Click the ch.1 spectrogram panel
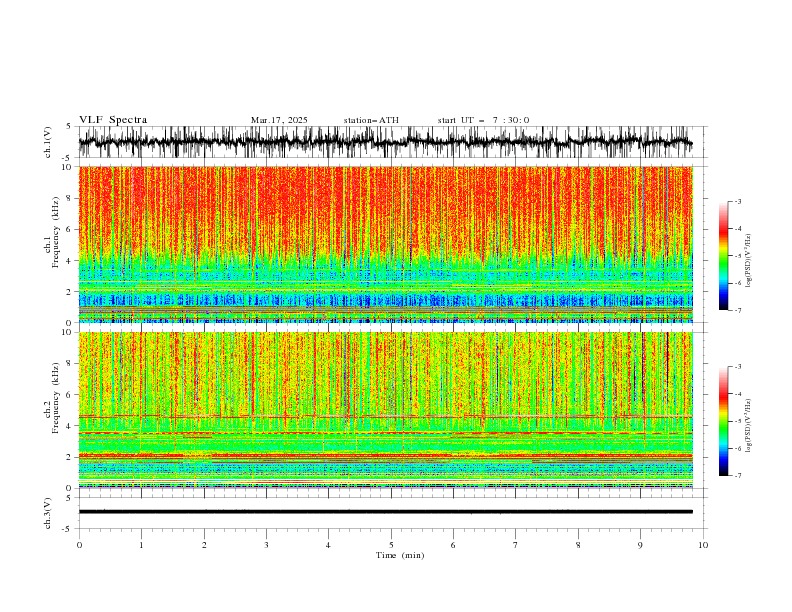Viewport: 792px width, 612px height. [386, 244]
